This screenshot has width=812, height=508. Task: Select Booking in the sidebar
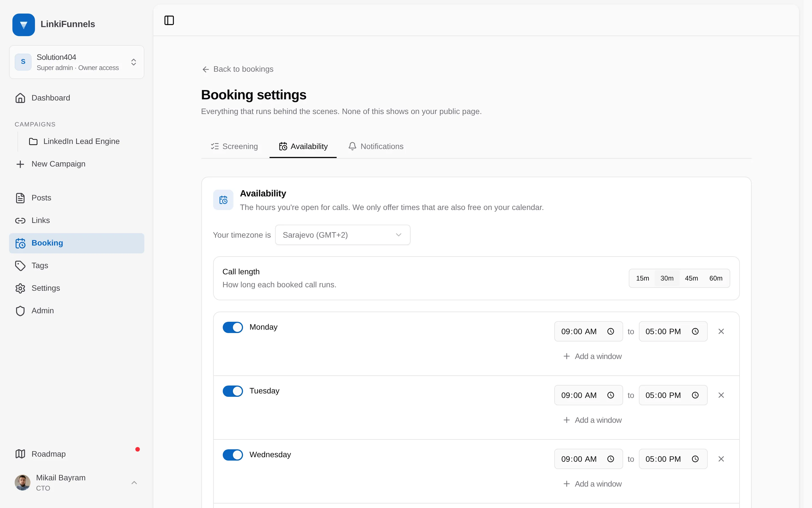tap(76, 243)
